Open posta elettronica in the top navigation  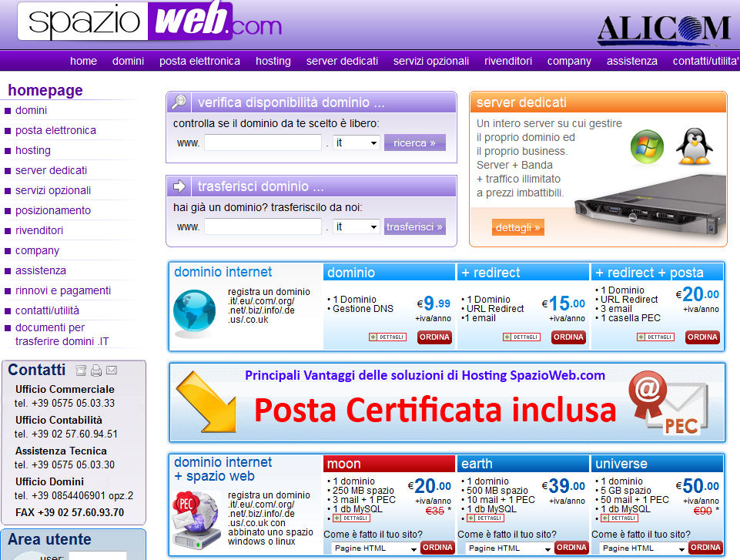[199, 61]
